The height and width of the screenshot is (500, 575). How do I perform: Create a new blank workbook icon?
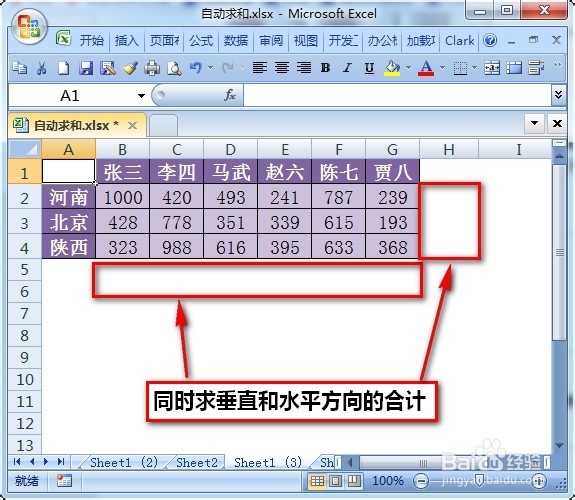tap(64, 68)
